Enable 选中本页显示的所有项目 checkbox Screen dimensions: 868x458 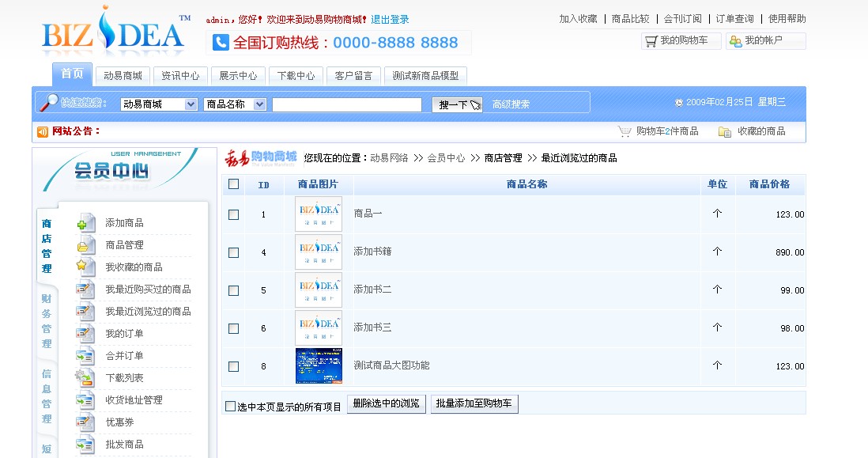pyautogui.click(x=231, y=407)
